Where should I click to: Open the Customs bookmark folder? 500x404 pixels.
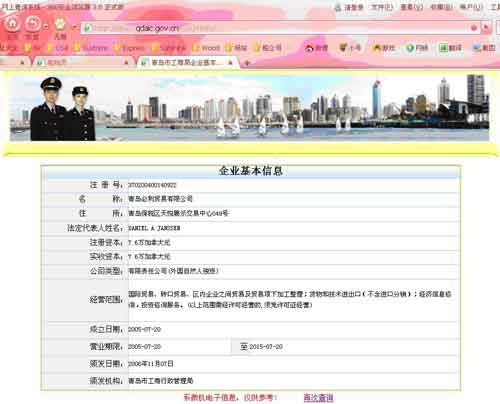(x=91, y=48)
